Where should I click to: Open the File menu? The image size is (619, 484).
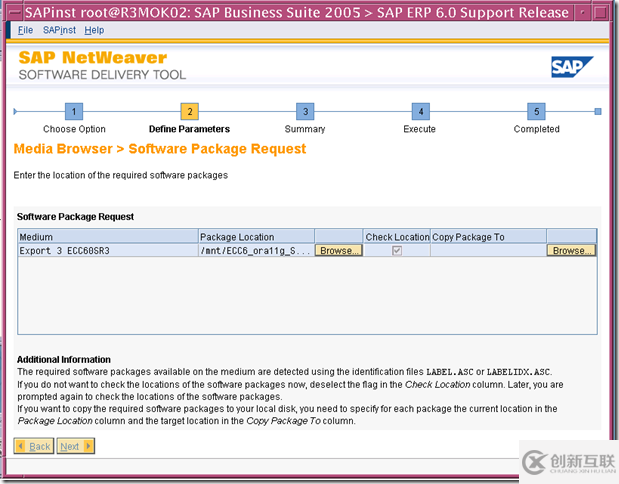[x=25, y=30]
